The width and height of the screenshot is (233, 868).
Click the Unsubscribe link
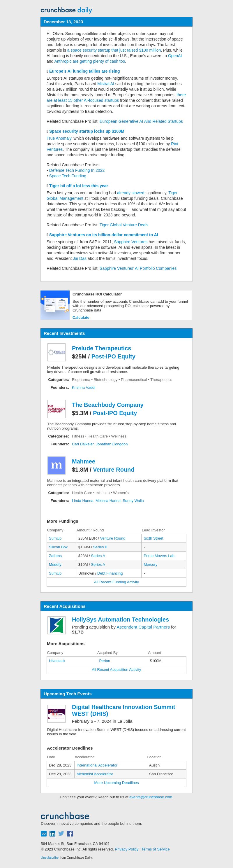coord(50,857)
